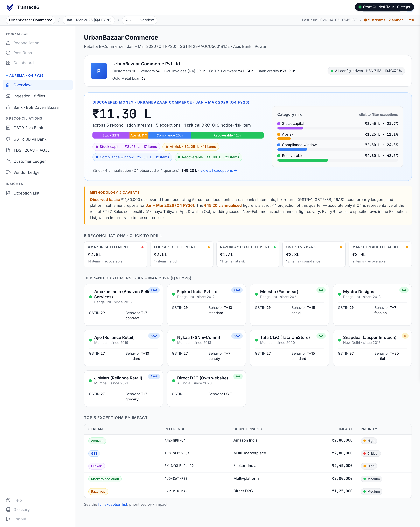Drill into GSTR-1 vs Bank card

[314, 254]
